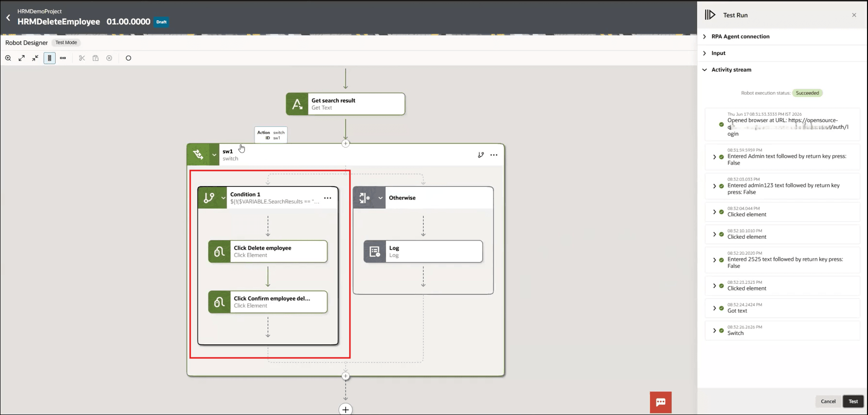Click the Get Text 'A' icon
Screen dimensions: 868x415
point(297,104)
